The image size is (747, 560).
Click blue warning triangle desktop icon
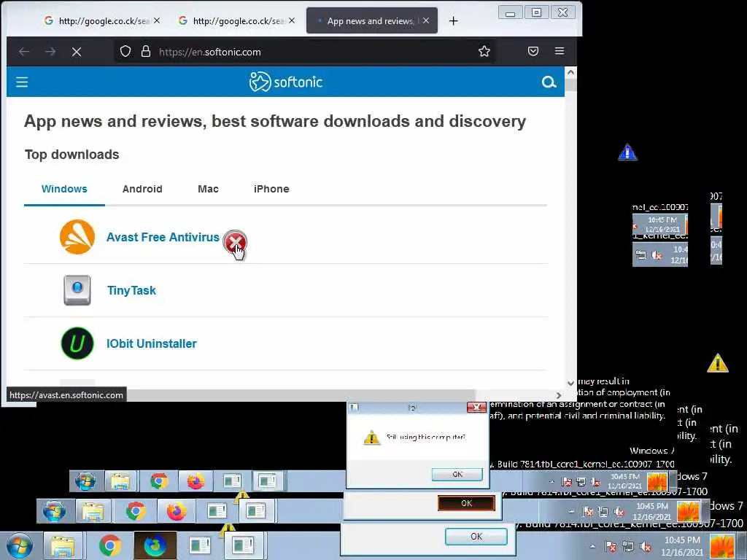(x=627, y=152)
